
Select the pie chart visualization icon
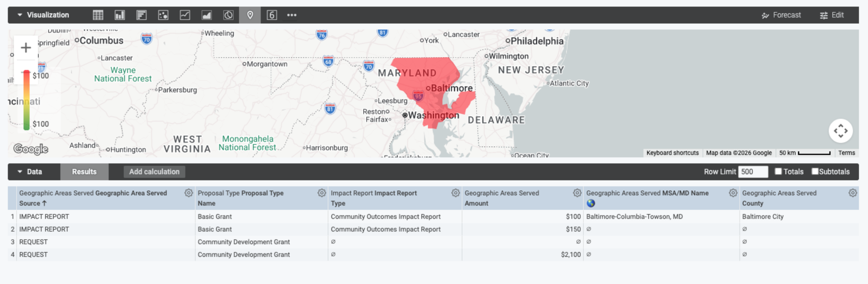(x=228, y=15)
